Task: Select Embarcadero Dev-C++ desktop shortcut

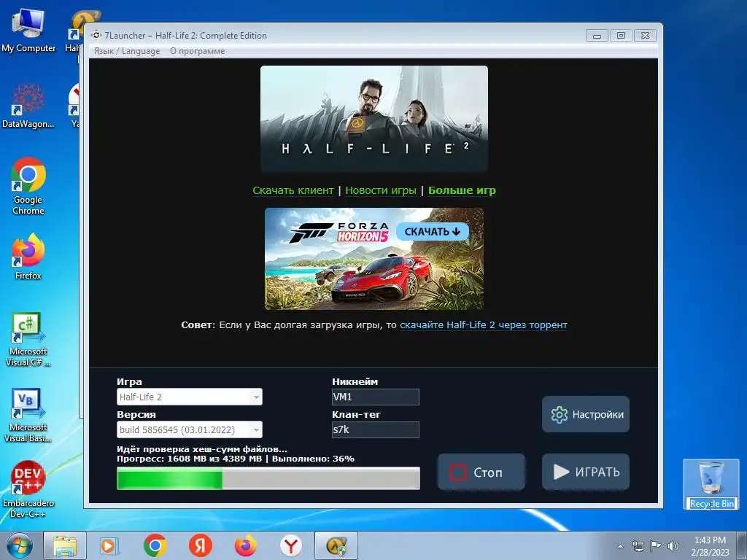Action: pyautogui.click(x=28, y=489)
